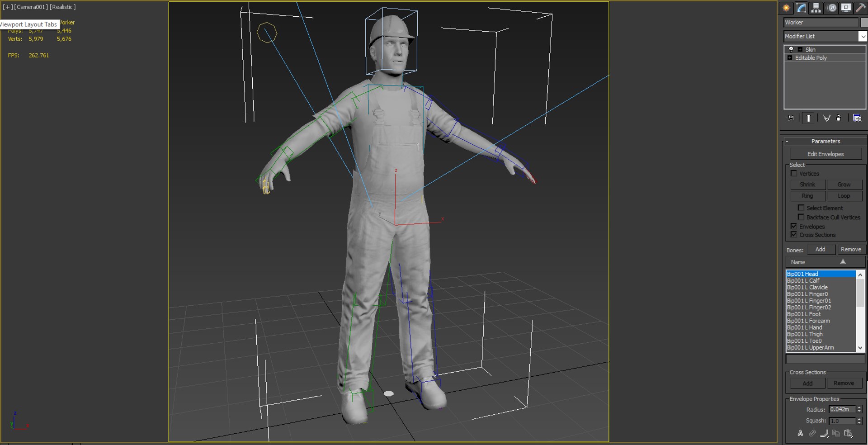Screen dimensions: 868x445
Task: Click the bone name search field
Action: [x=825, y=359]
